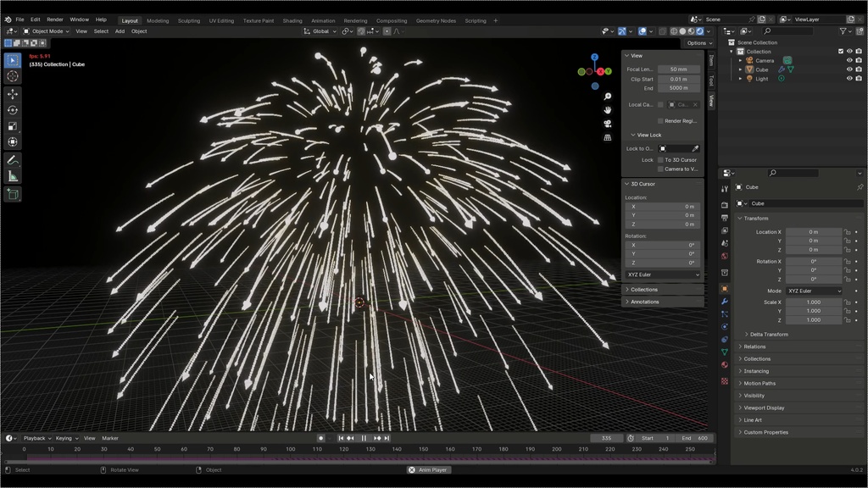The height and width of the screenshot is (488, 868).
Task: Click the End frame 600 field
Action: [x=696, y=438]
